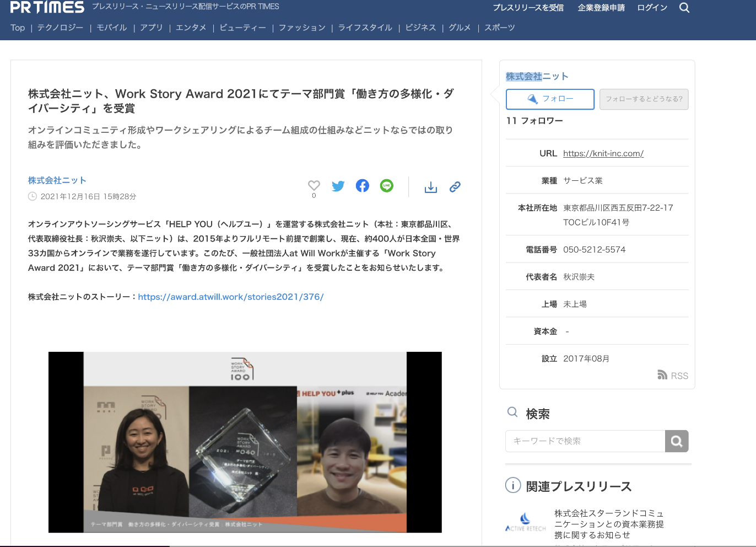Click representative name 秋沢崇夫

click(x=579, y=277)
